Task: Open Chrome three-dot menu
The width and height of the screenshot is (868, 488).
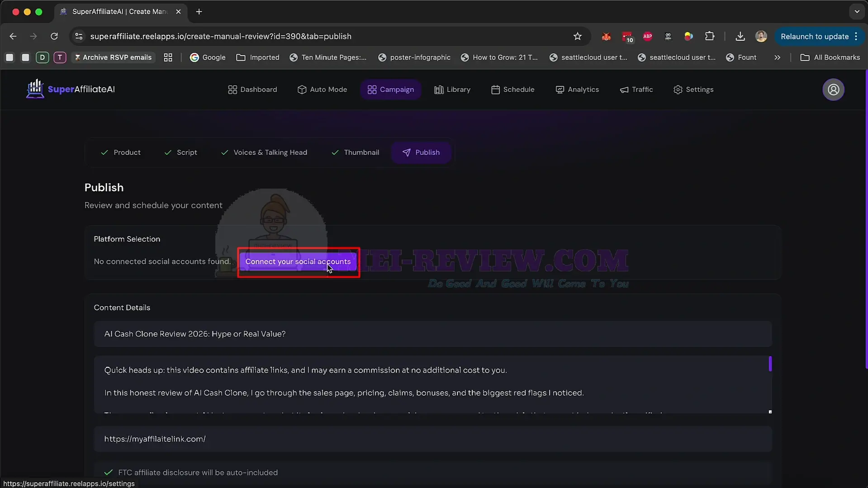Action: click(856, 36)
